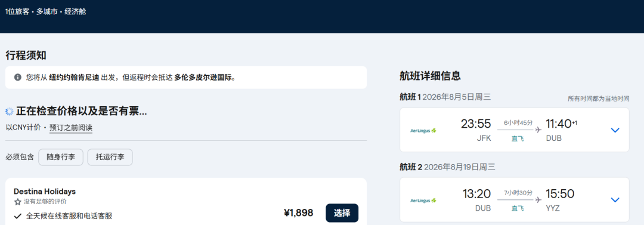Click the 正在检查价格以及是否有票 heading
Image resolution: width=644 pixels, height=225 pixels.
click(81, 112)
